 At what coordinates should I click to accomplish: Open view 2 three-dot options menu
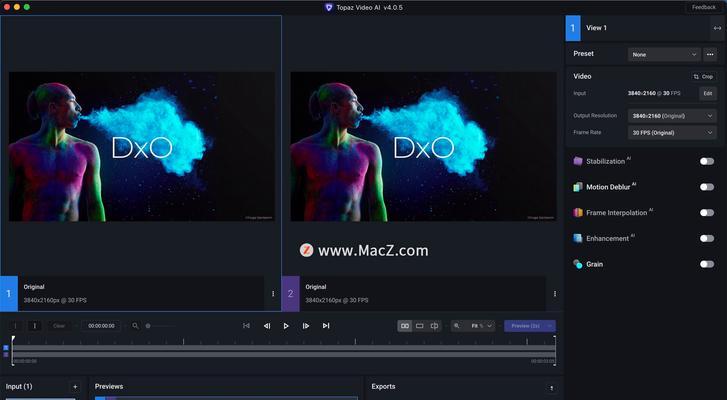pyautogui.click(x=555, y=293)
